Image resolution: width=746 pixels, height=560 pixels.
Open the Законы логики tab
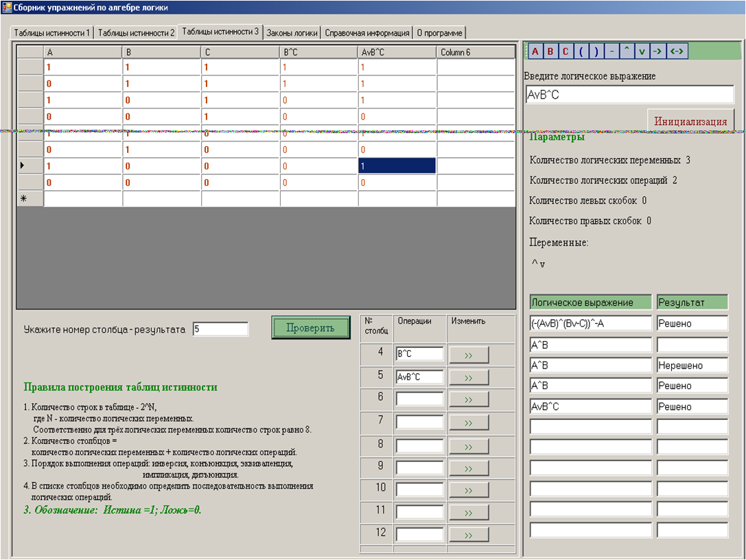pos(292,33)
